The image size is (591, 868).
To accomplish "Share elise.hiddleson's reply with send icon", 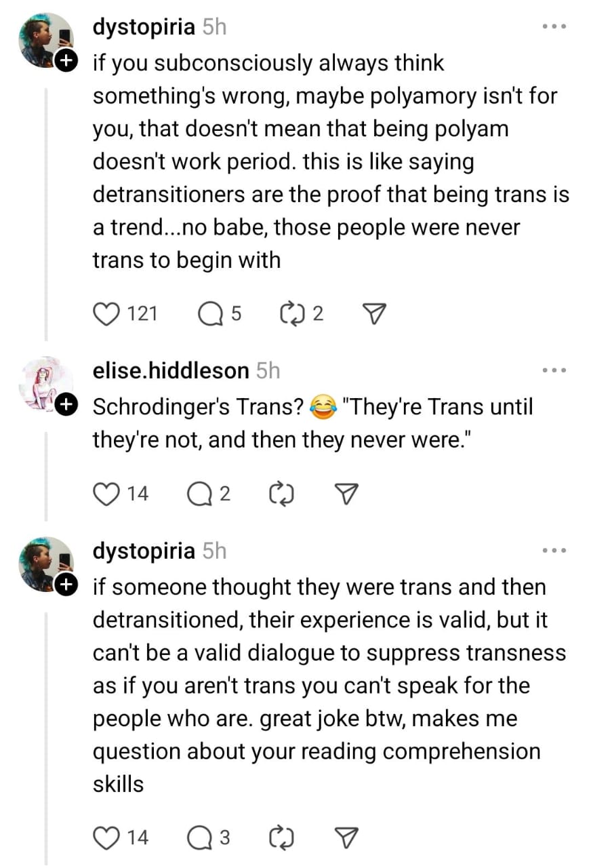I will tap(347, 494).
